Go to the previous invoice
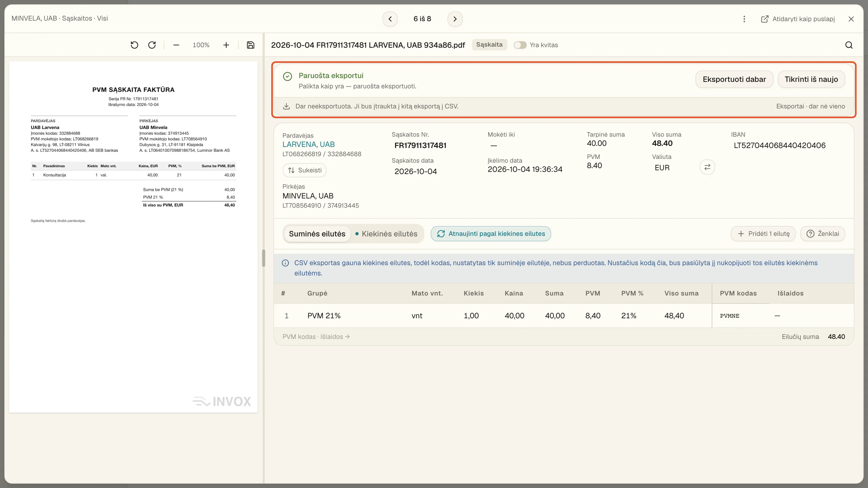This screenshot has width=868, height=488. (x=390, y=19)
